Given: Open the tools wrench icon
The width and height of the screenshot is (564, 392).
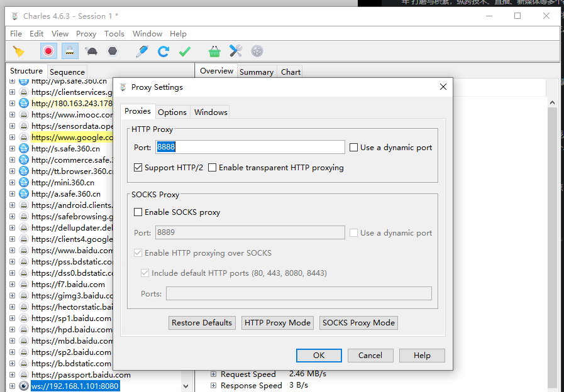Looking at the screenshot, I should pyautogui.click(x=236, y=51).
